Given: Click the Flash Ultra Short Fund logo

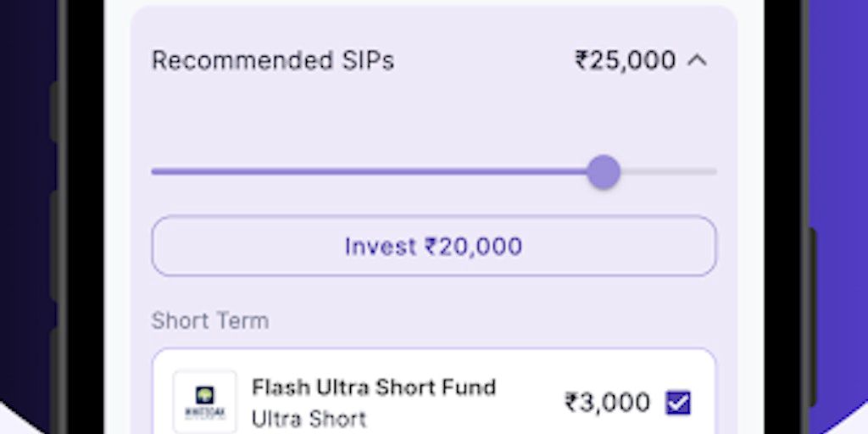Looking at the screenshot, I should click(204, 402).
